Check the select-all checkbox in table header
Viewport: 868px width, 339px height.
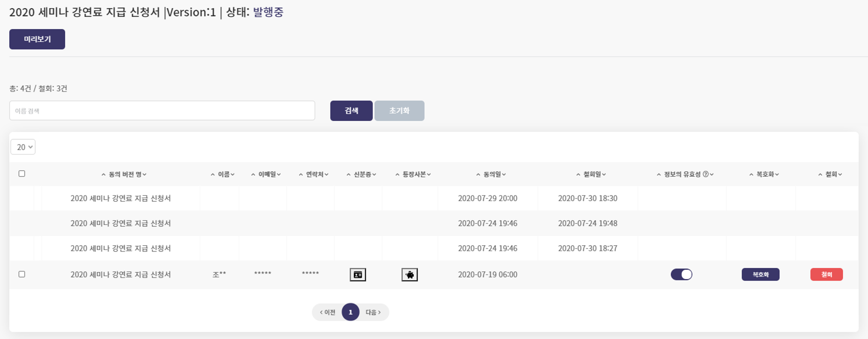22,174
